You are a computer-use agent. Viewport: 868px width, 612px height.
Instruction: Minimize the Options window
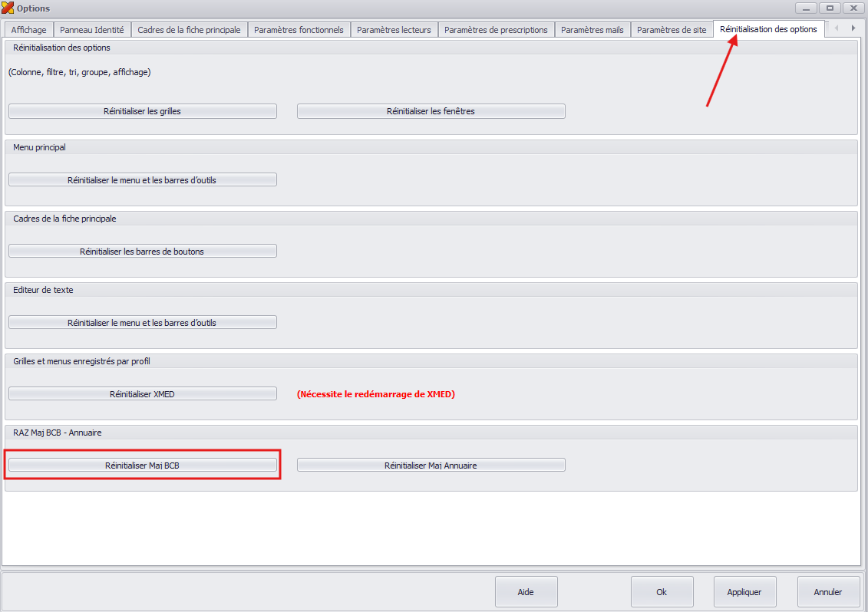coord(806,8)
